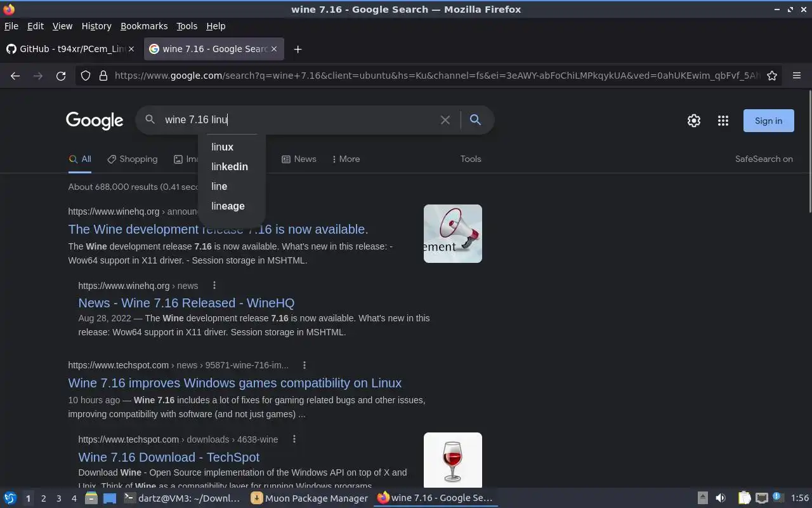Image resolution: width=812 pixels, height=508 pixels.
Task: Open the Lubuntu start menu
Action: [10, 498]
